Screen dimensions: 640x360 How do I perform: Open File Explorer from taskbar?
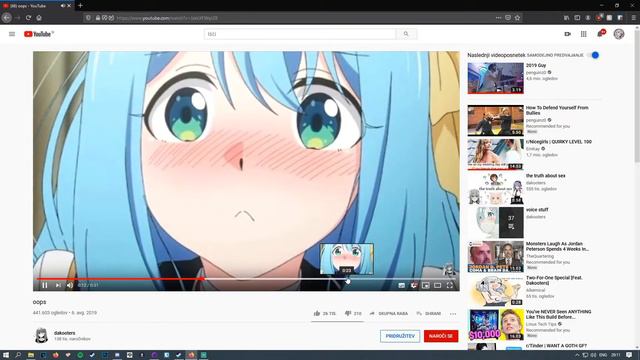(x=31, y=355)
